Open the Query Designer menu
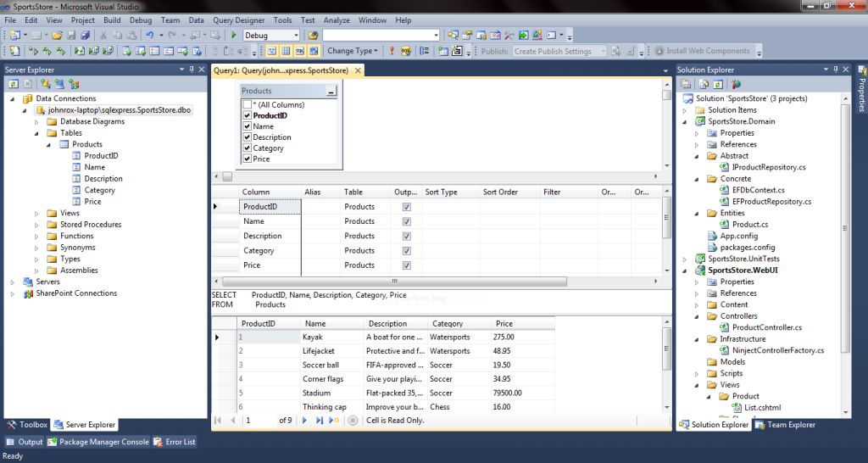Screen dimensions: 868x463 pyautogui.click(x=238, y=20)
